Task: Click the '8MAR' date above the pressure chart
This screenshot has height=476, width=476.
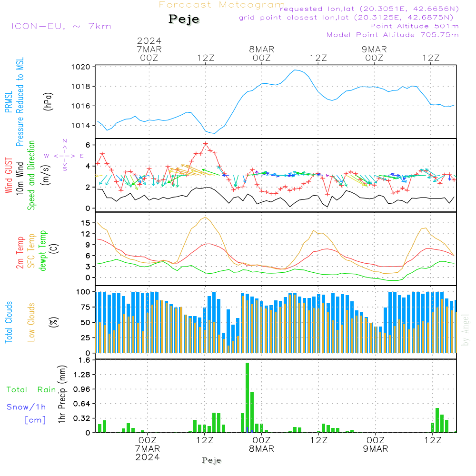Action: 262,49
